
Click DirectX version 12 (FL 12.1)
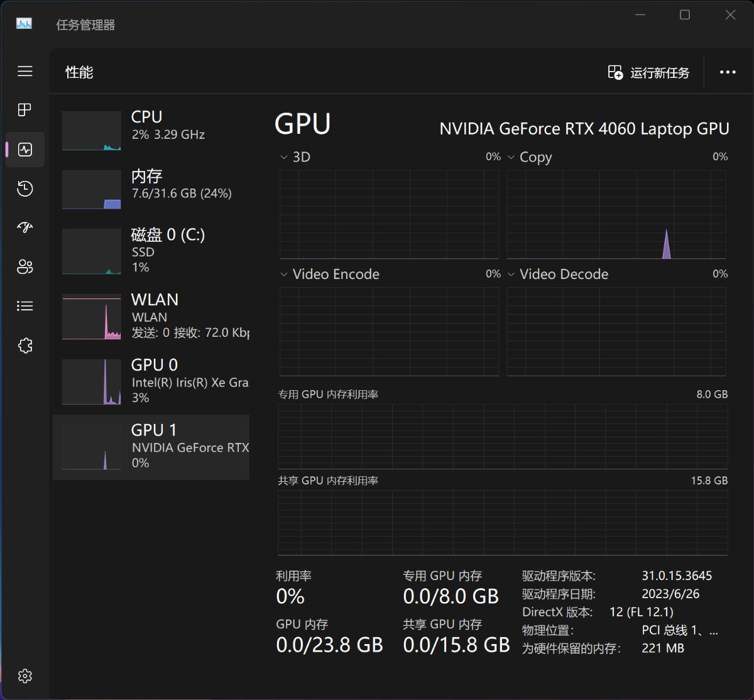click(x=642, y=612)
